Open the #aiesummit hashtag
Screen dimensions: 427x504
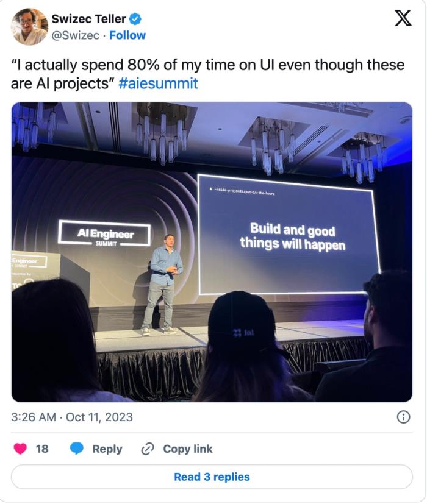(158, 83)
